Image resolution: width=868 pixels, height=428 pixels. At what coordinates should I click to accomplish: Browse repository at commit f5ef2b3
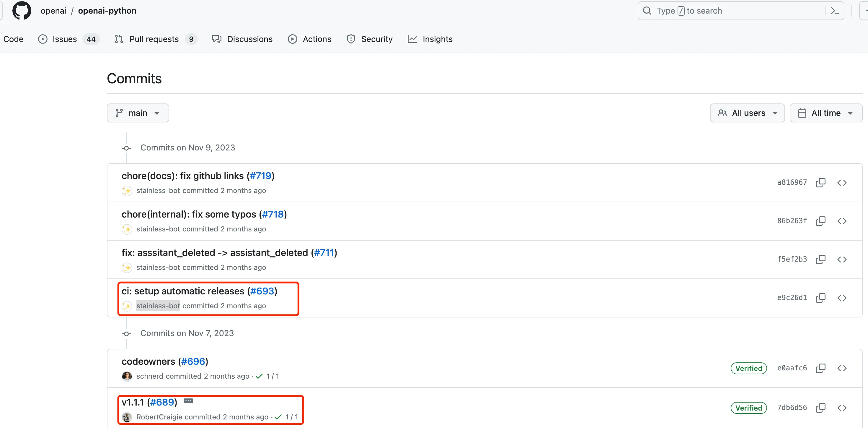pos(842,259)
